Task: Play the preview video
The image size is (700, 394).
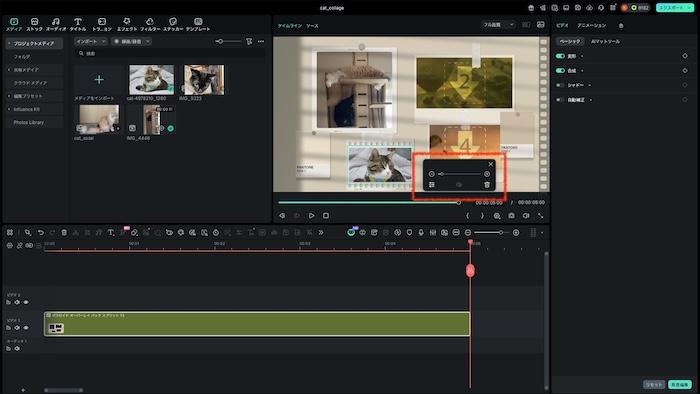Action: coord(312,216)
